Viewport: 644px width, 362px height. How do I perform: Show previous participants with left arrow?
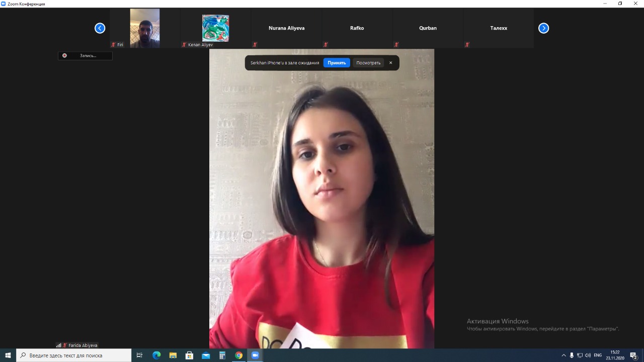100,28
